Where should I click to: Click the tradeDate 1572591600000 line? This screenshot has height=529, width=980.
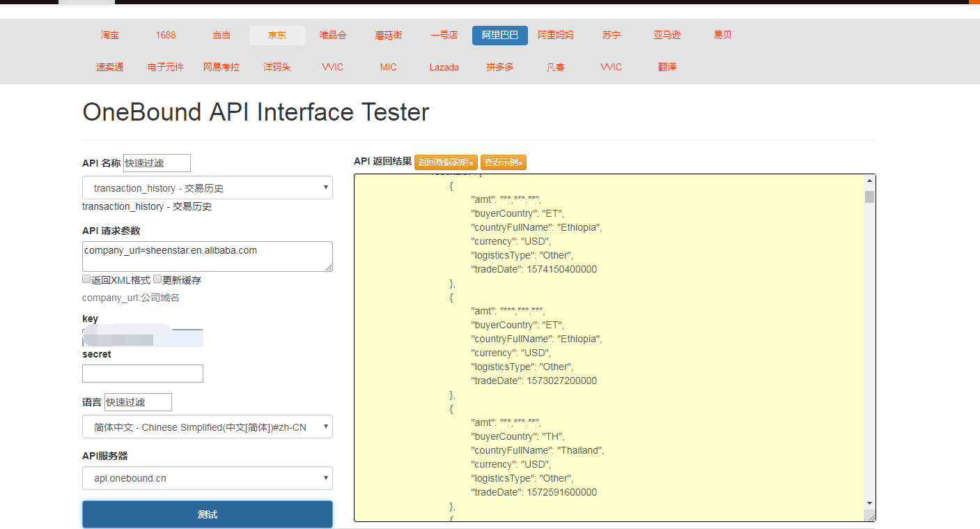click(534, 492)
